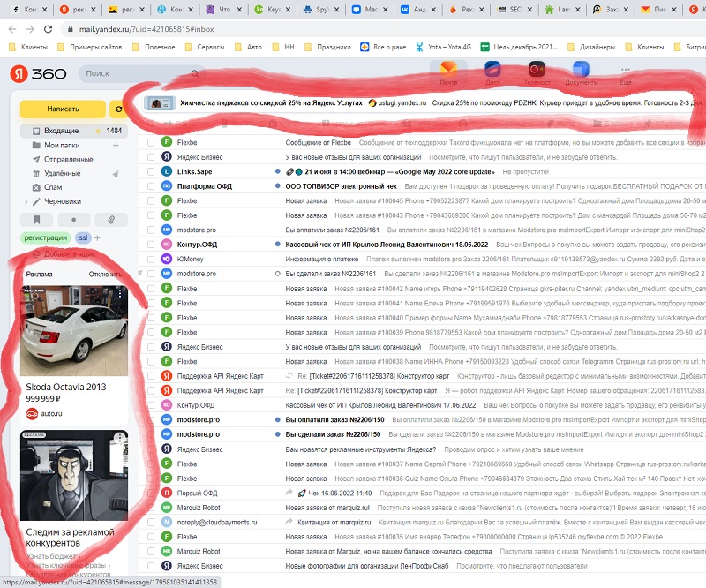The width and height of the screenshot is (706, 588).
Task: Open the Яндекс 360 logo
Action: 38,73
